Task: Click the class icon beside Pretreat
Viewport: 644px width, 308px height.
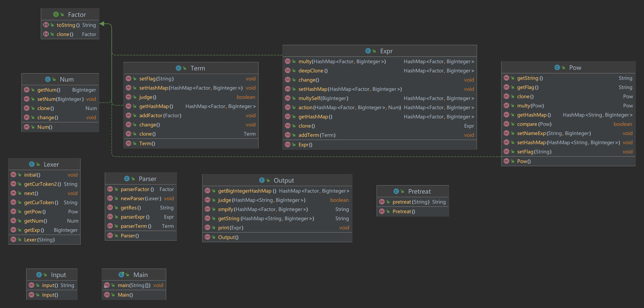Action: pyautogui.click(x=396, y=191)
